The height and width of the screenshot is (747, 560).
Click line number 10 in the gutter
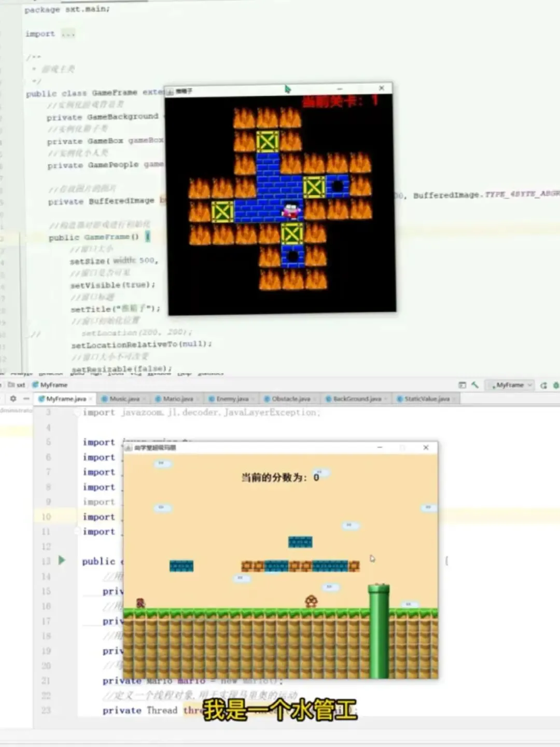[x=46, y=517]
